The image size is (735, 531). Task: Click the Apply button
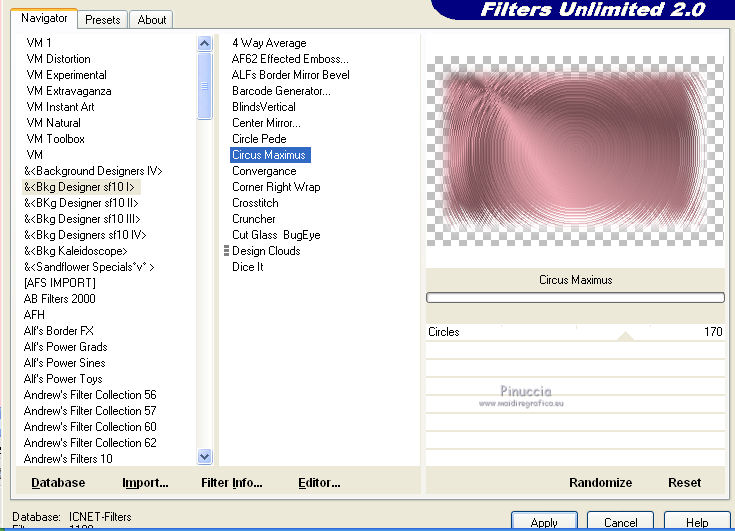(544, 522)
